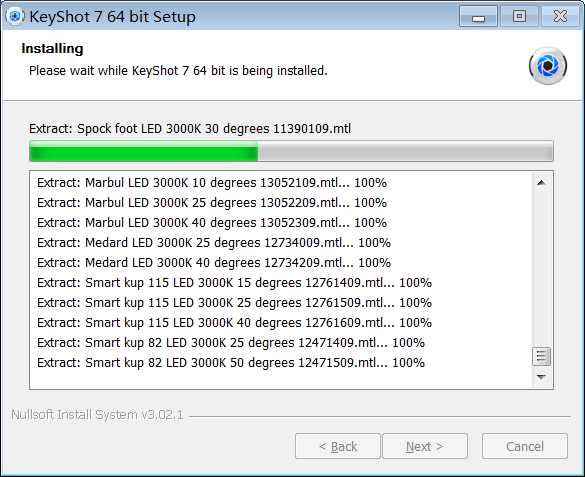Click the Installing heading
585x477 pixels.
(x=52, y=48)
